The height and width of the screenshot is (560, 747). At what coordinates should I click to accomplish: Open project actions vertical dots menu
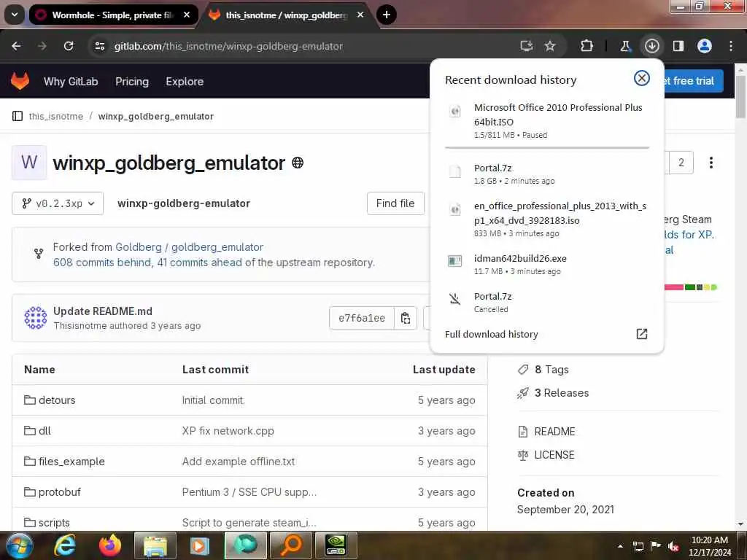click(x=711, y=163)
